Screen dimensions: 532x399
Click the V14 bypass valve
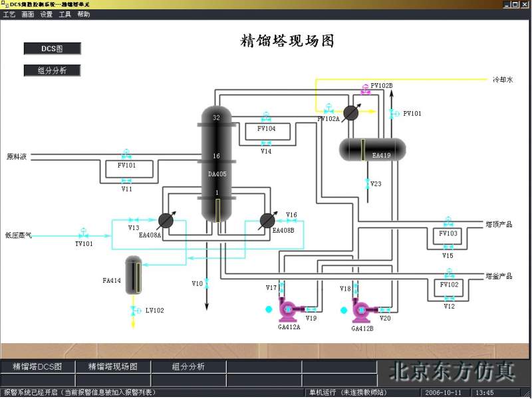266,144
